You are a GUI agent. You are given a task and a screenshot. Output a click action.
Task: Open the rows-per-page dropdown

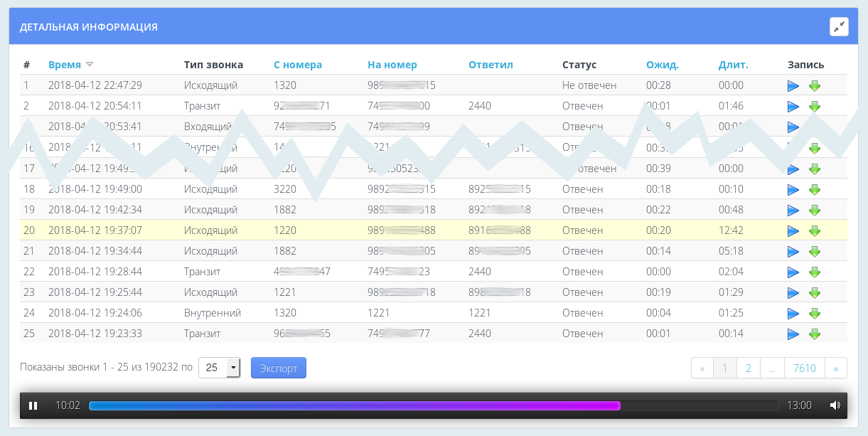233,368
